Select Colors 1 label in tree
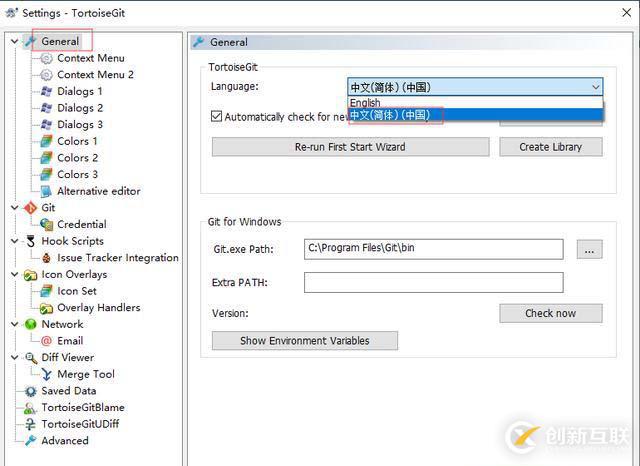640x466 pixels. coord(78,141)
